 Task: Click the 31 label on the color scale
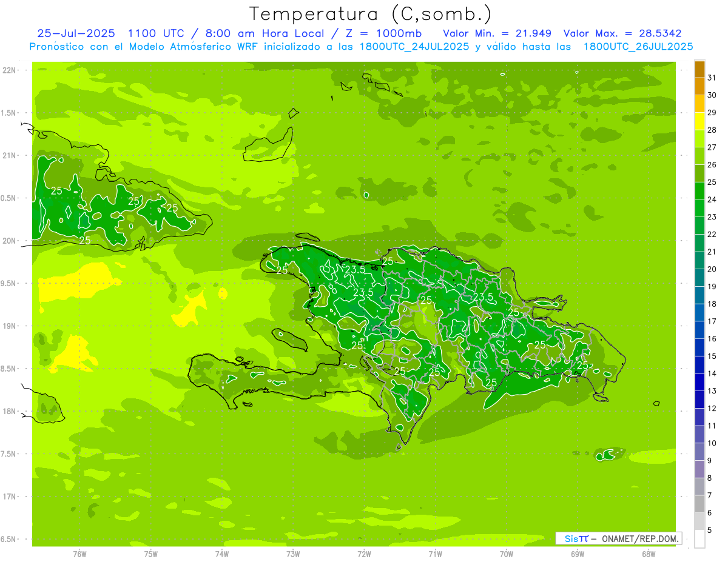712,78
